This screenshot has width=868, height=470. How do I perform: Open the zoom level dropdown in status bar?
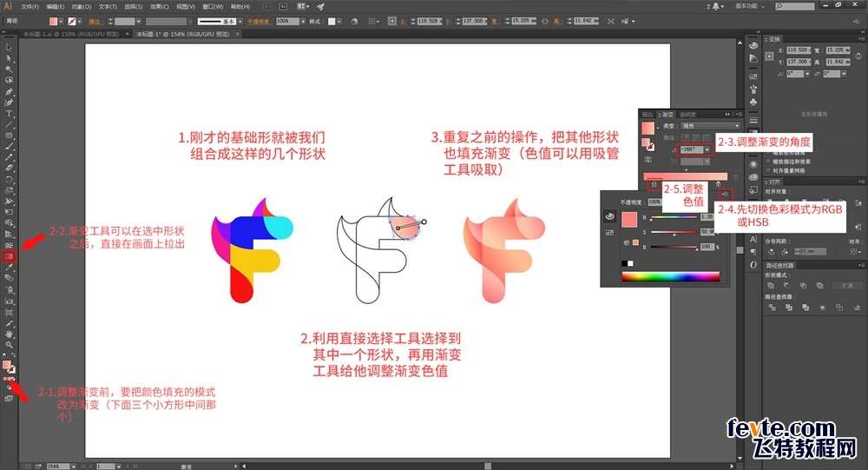tap(73, 467)
